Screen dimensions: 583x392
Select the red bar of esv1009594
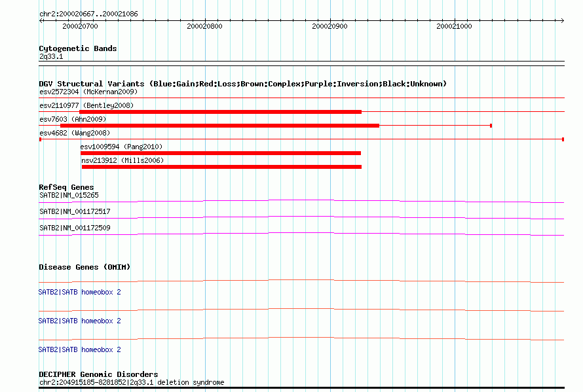(221, 153)
